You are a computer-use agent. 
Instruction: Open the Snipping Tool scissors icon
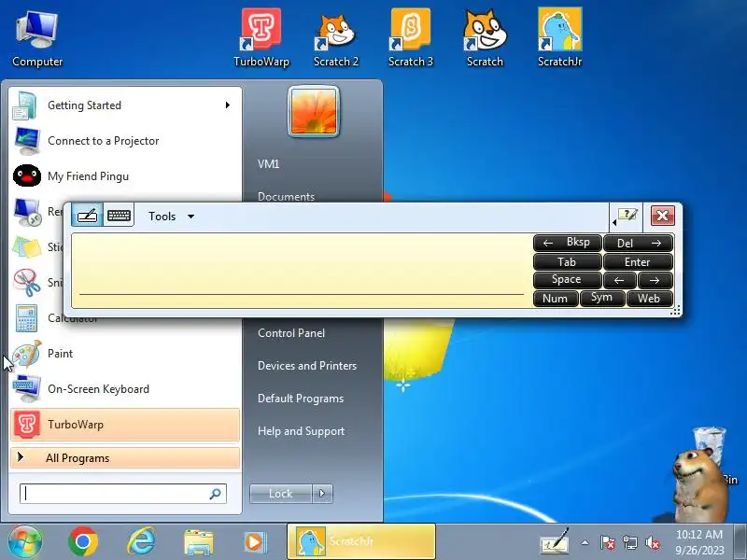click(26, 283)
